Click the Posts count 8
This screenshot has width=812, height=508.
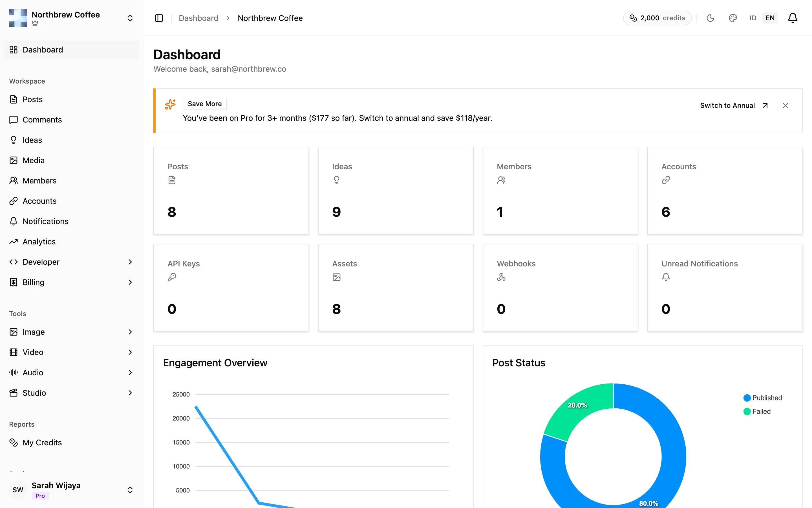coord(172,212)
